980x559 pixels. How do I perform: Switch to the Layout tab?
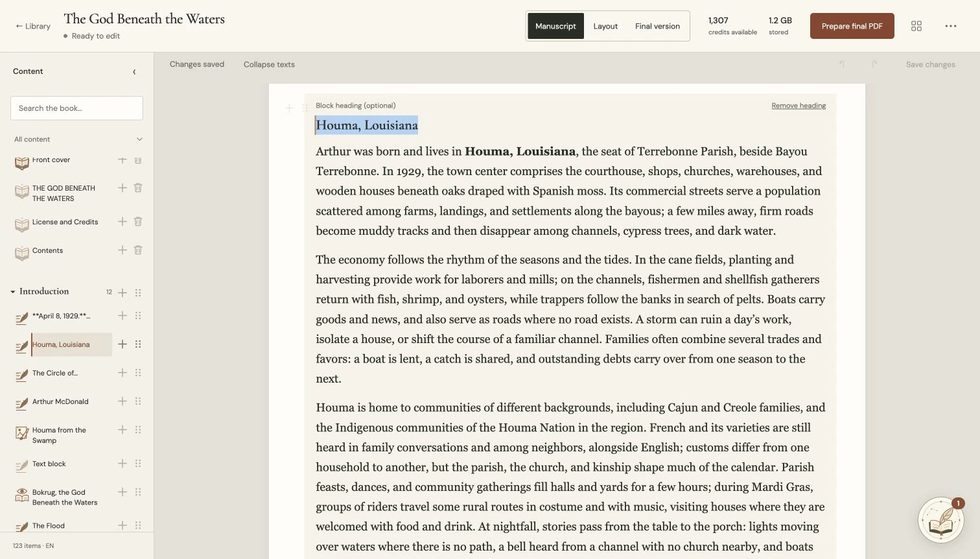click(x=605, y=26)
